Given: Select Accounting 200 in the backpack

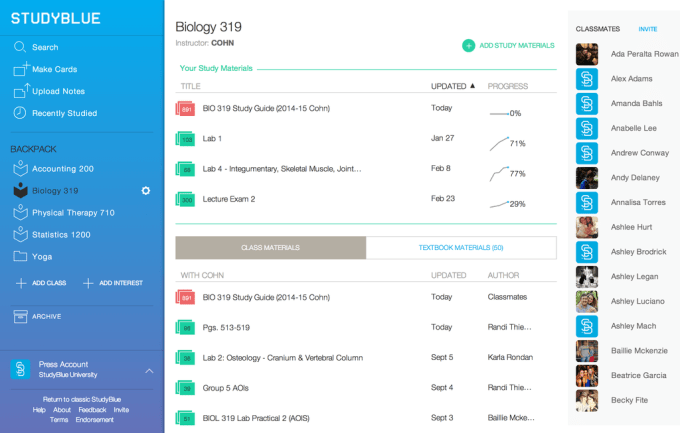Looking at the screenshot, I should (x=63, y=168).
